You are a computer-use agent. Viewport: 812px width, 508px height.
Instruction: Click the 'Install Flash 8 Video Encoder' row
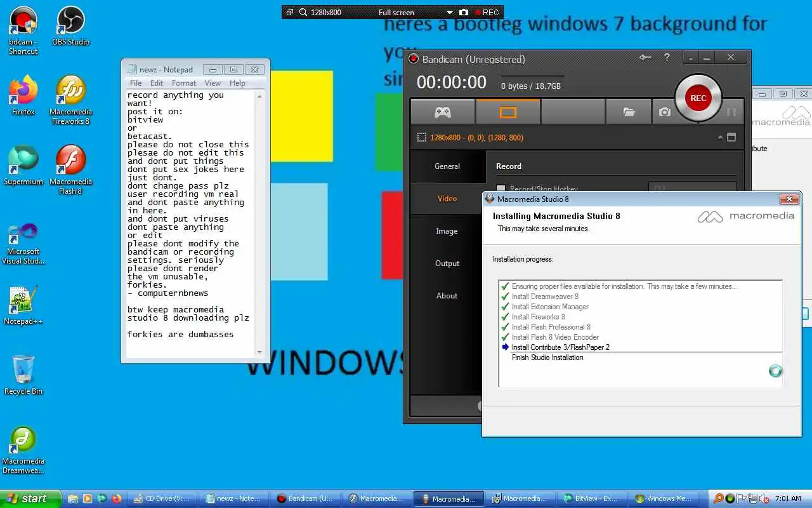[x=640, y=337]
